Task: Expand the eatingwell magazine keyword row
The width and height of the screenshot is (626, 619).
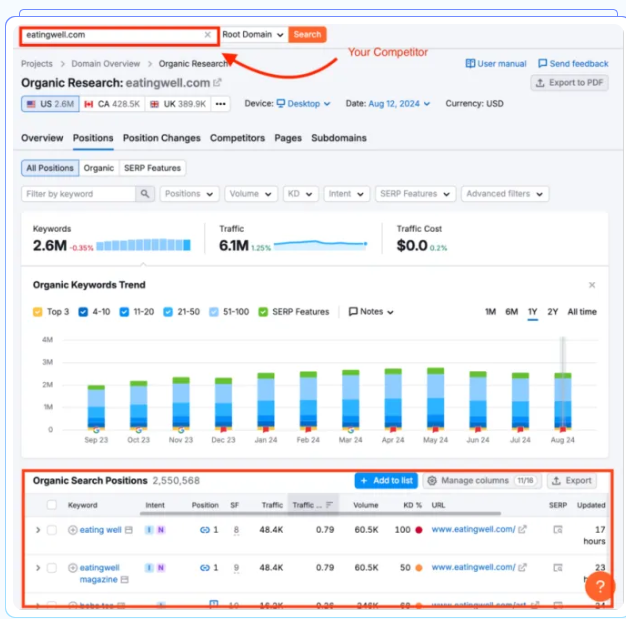Action: (38, 568)
